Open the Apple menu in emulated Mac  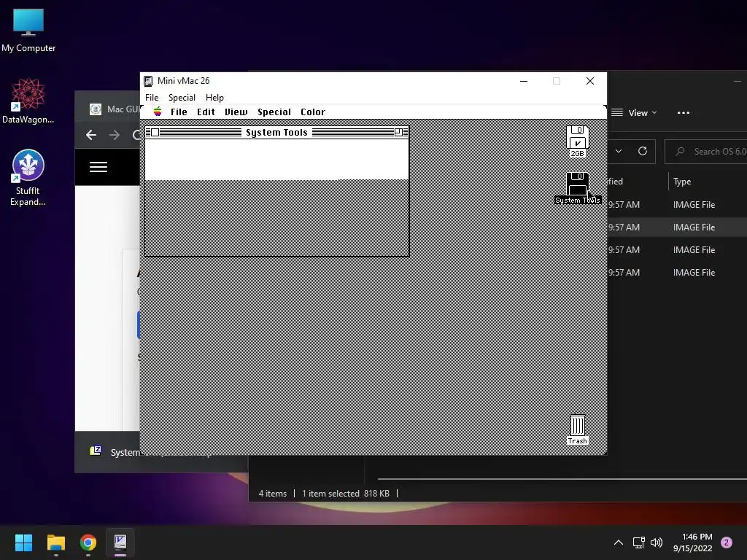[x=158, y=112]
